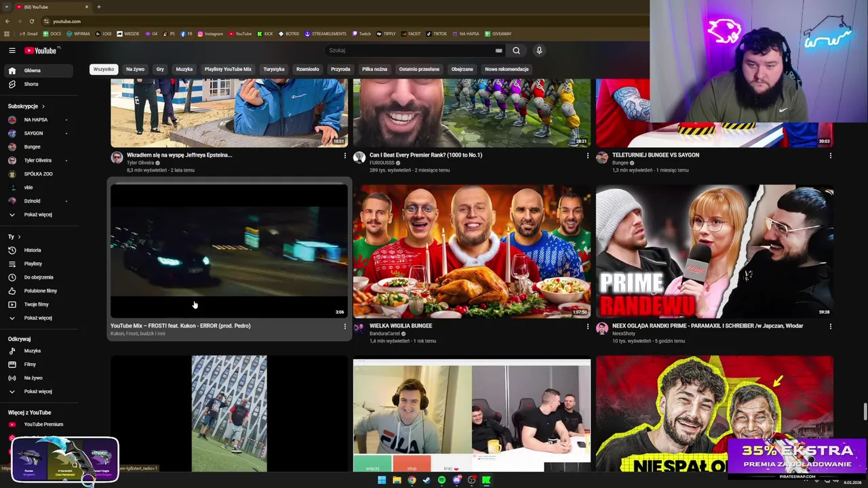The height and width of the screenshot is (488, 868).
Task: Open Shorts from the sidebar
Action: tap(39, 84)
